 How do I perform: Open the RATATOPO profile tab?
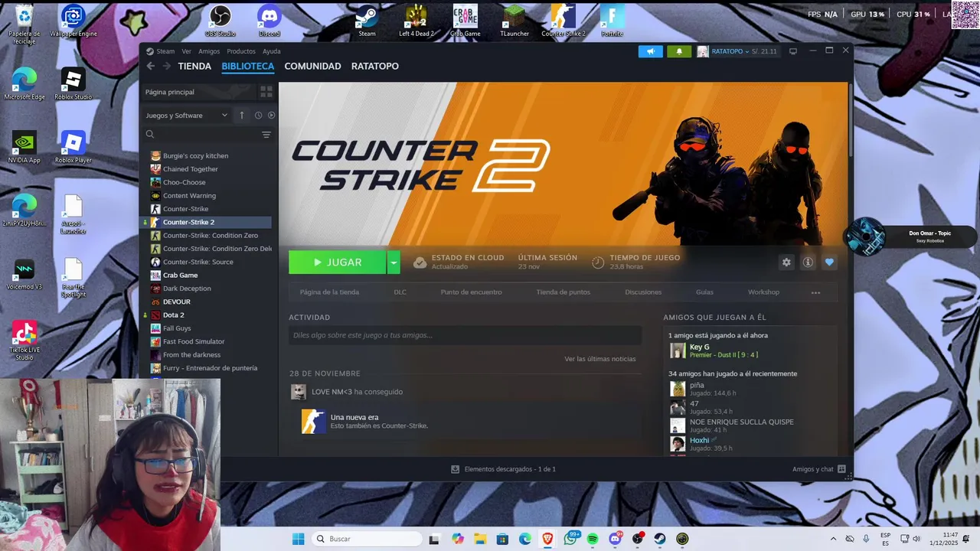[x=375, y=67]
